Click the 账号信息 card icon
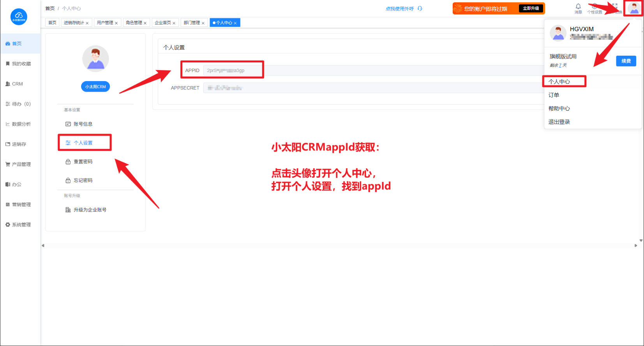644x346 pixels. tap(68, 124)
